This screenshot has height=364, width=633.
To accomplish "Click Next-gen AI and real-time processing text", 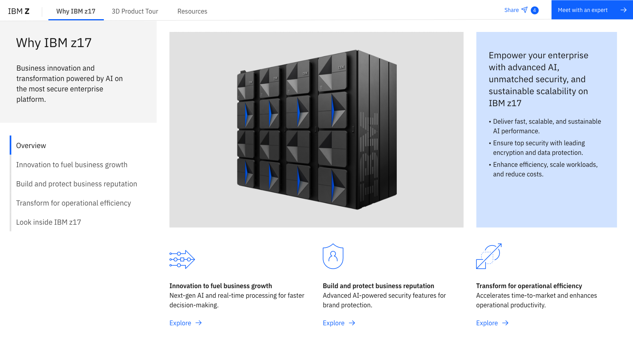I will coord(237,300).
